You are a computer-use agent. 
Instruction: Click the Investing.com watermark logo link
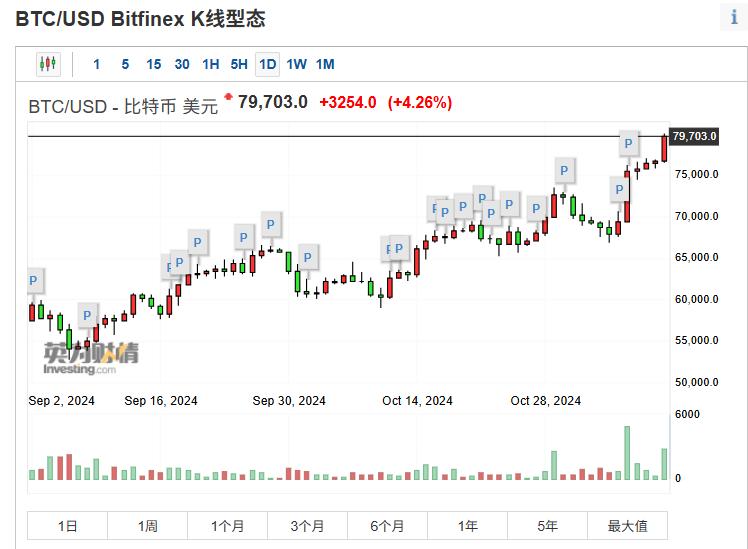91,358
